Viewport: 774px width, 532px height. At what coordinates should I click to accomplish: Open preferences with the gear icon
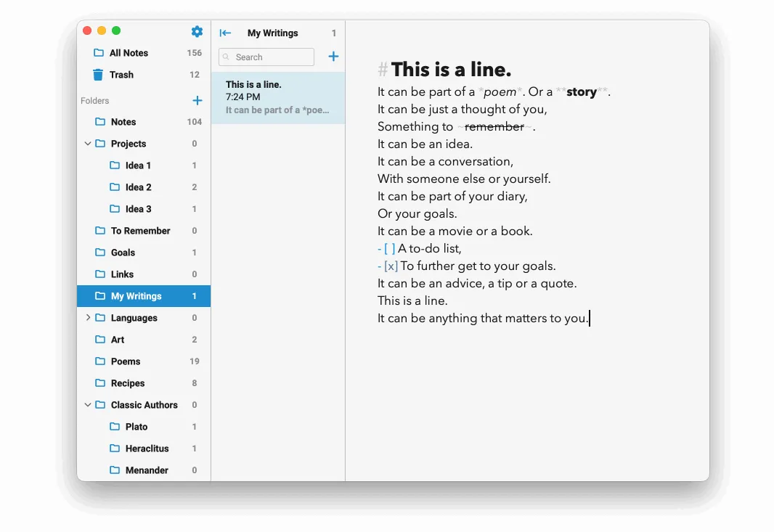(196, 32)
